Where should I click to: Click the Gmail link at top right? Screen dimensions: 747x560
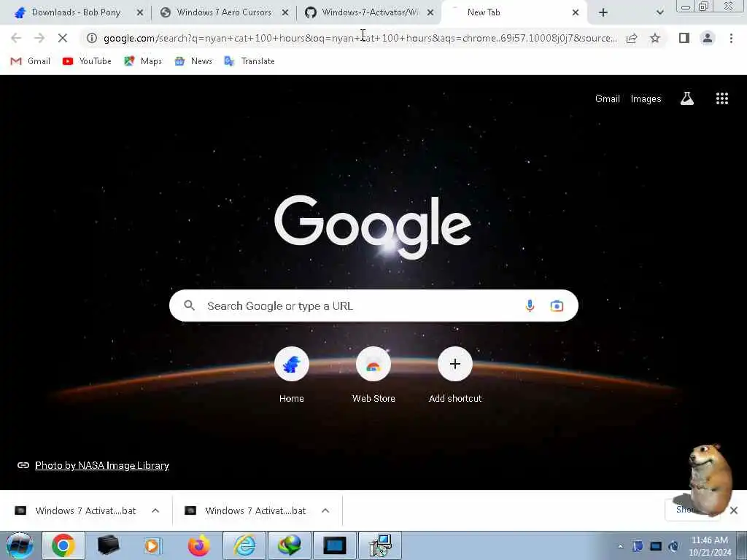[608, 98]
